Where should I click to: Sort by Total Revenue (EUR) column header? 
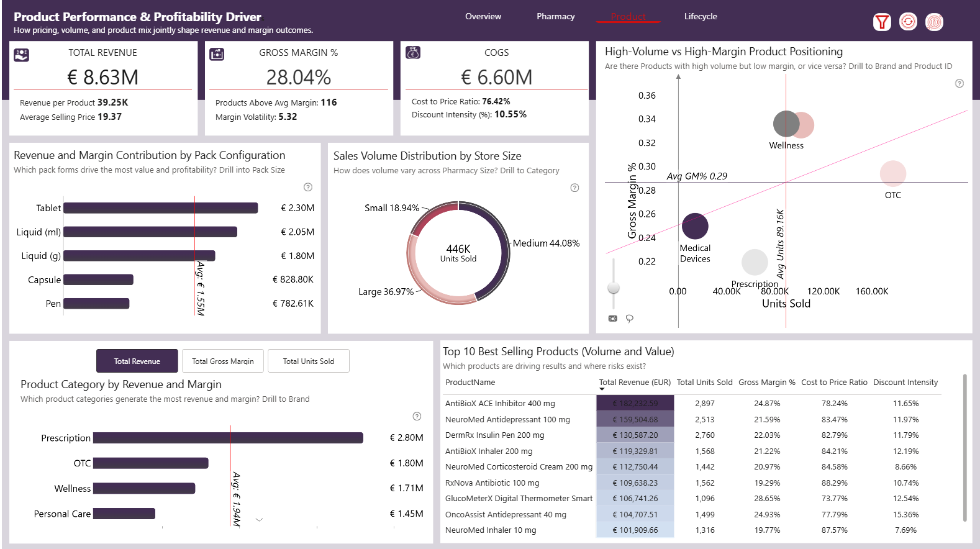pos(634,383)
